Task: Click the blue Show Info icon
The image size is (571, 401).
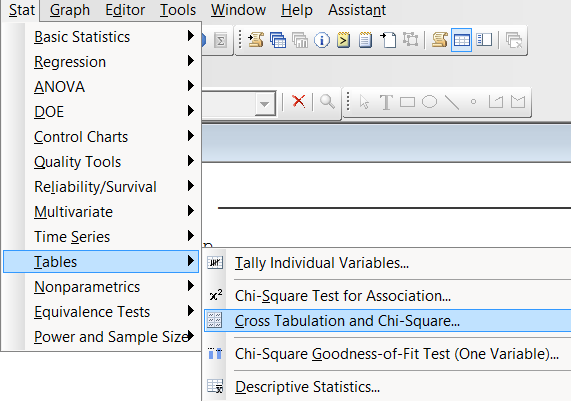Action: pos(322,40)
